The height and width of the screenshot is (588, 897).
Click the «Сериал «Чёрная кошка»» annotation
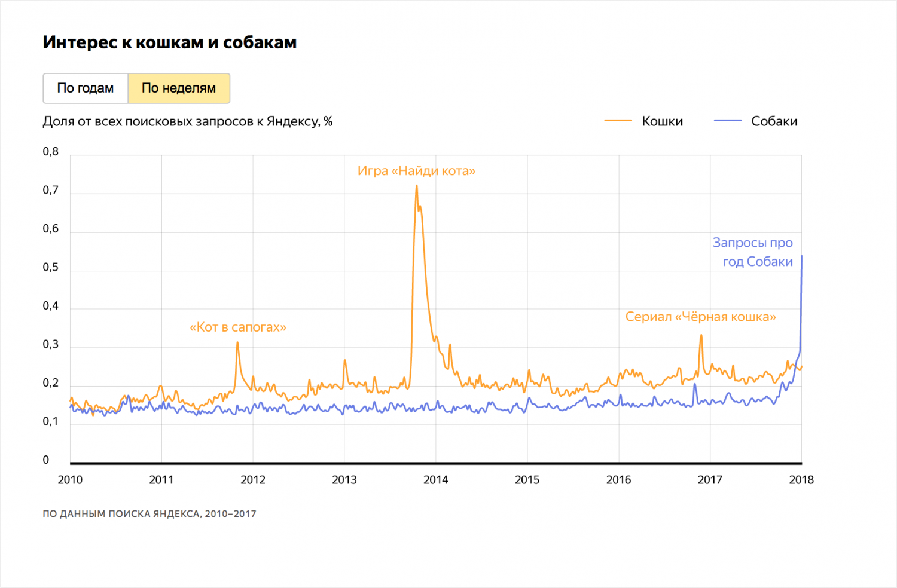pos(700,317)
